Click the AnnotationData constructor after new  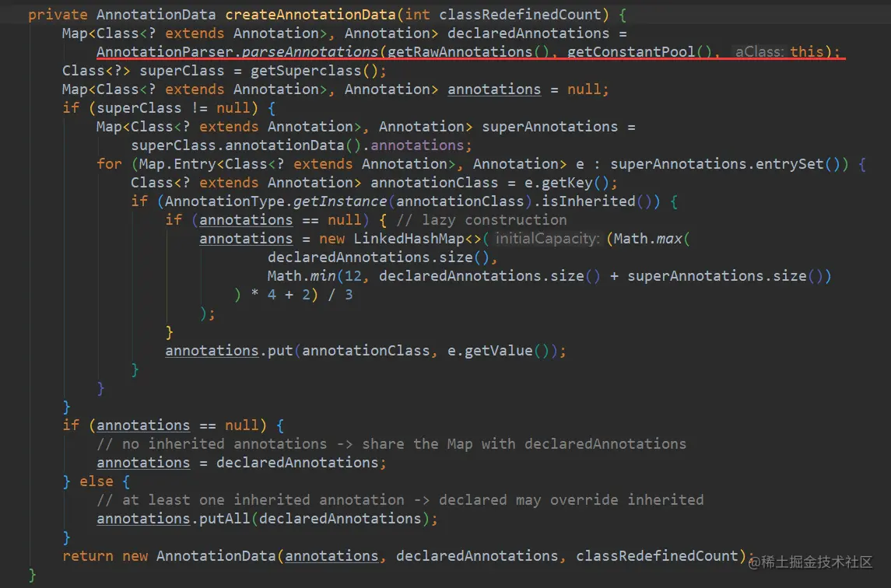pyautogui.click(x=216, y=555)
